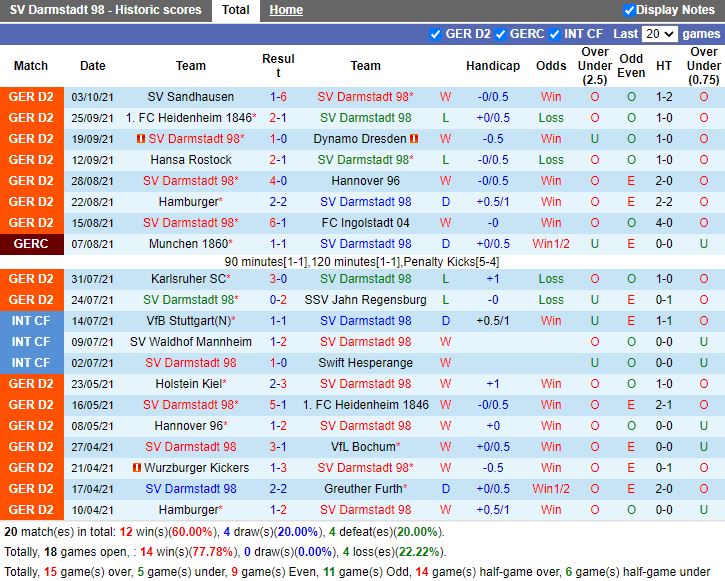Image resolution: width=725 pixels, height=581 pixels.
Task: Click the dark red GERC league label
Action: pyautogui.click(x=31, y=244)
